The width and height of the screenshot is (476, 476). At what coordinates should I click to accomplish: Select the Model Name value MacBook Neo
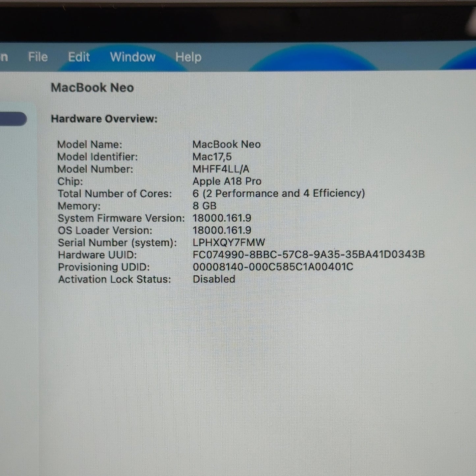tap(227, 144)
